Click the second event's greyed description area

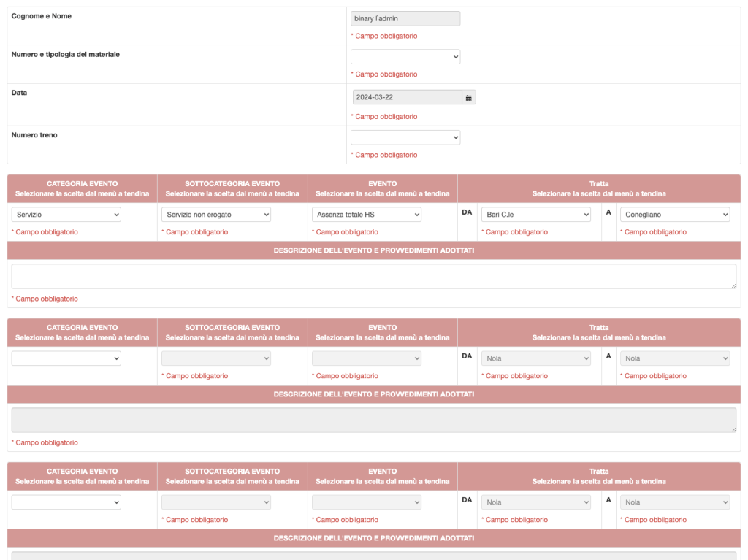coord(374,420)
